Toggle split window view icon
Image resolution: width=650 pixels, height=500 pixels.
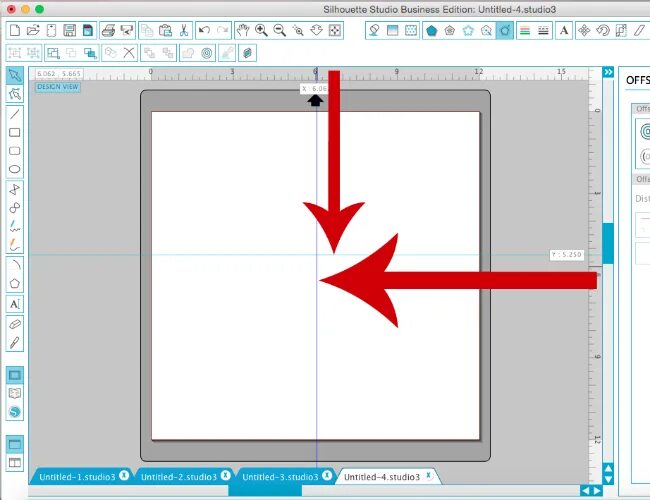click(15, 463)
